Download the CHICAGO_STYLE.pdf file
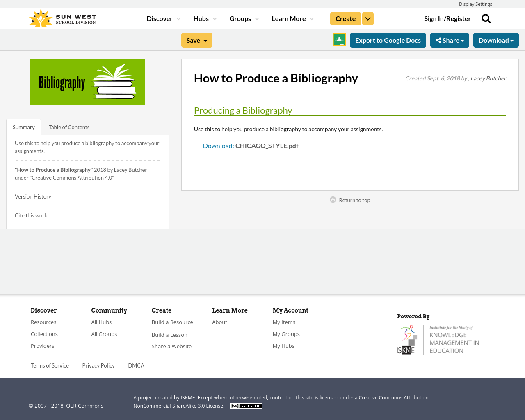Screen dimensions: 525x420 point(218,145)
